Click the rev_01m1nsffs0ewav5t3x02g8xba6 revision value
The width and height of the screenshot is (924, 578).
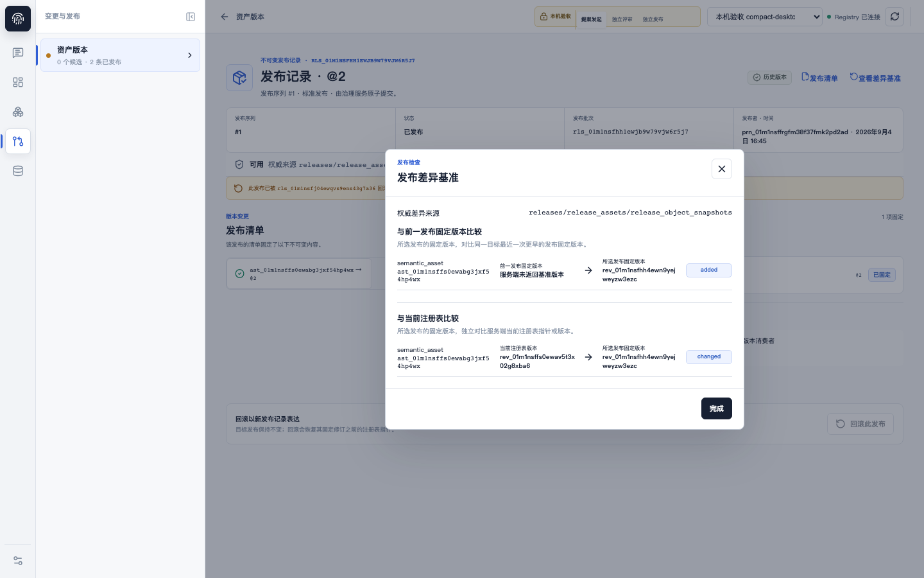(538, 362)
